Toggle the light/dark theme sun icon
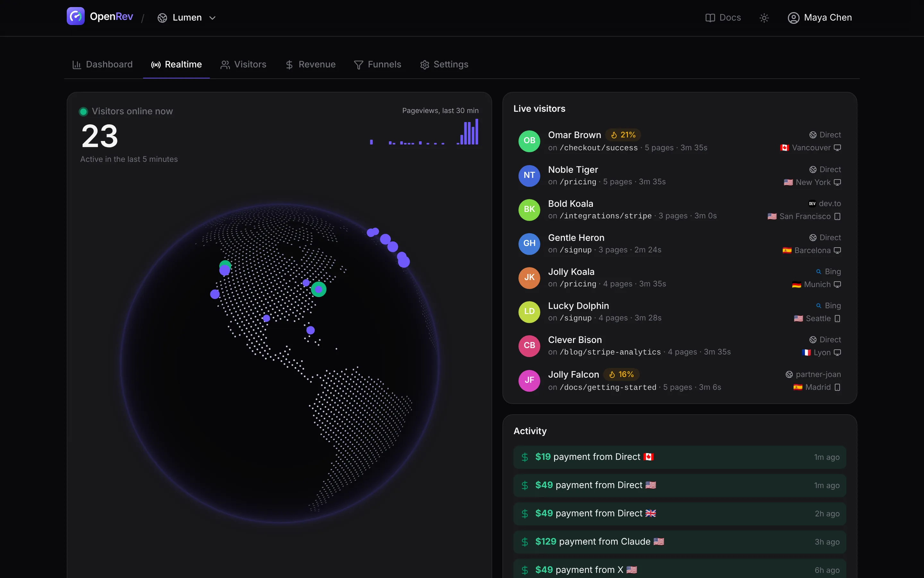Image resolution: width=924 pixels, height=578 pixels. tap(764, 18)
